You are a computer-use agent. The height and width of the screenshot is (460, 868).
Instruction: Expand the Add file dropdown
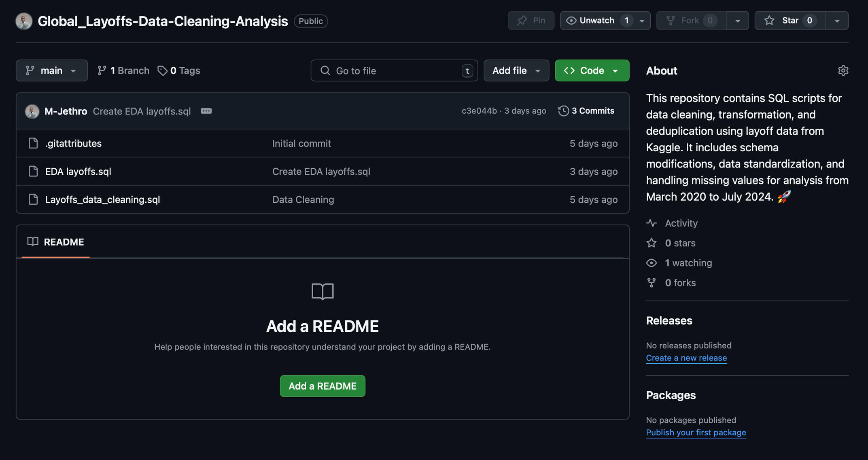(516, 71)
